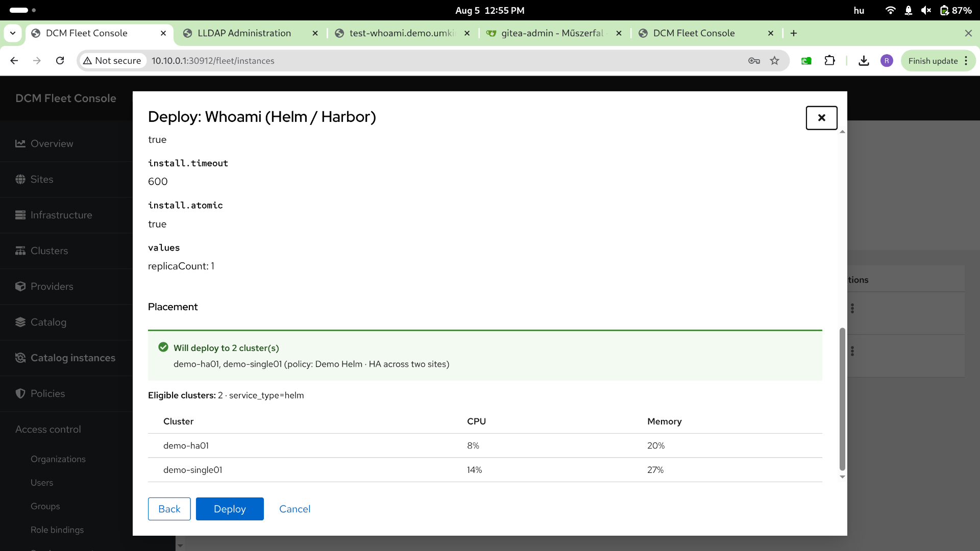Open the saved passwords key icon

coord(754,61)
